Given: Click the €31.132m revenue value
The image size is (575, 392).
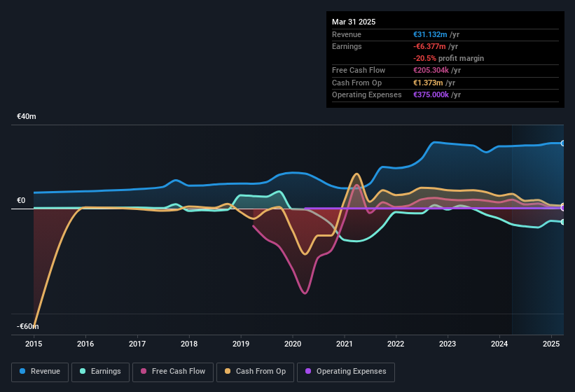Looking at the screenshot, I should pyautogui.click(x=430, y=34).
